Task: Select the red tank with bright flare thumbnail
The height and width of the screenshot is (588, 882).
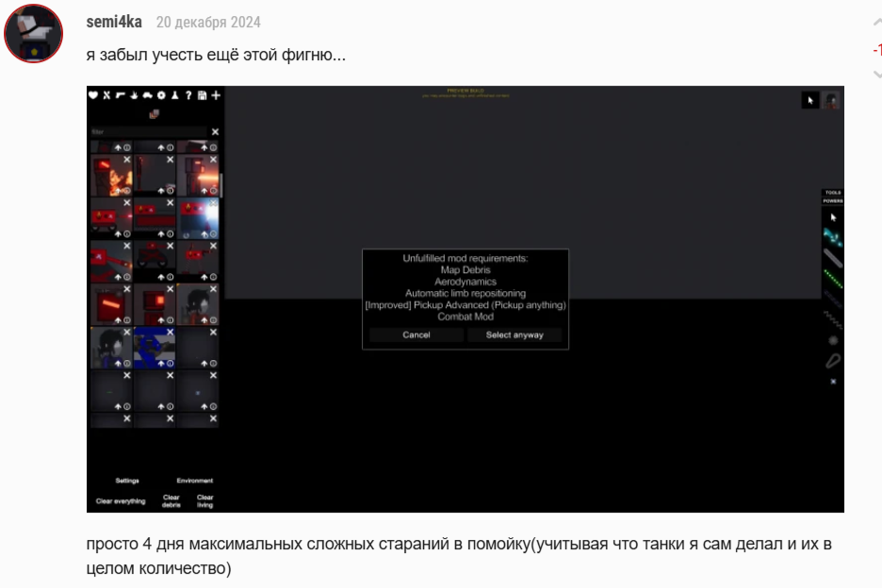Action: (x=198, y=219)
